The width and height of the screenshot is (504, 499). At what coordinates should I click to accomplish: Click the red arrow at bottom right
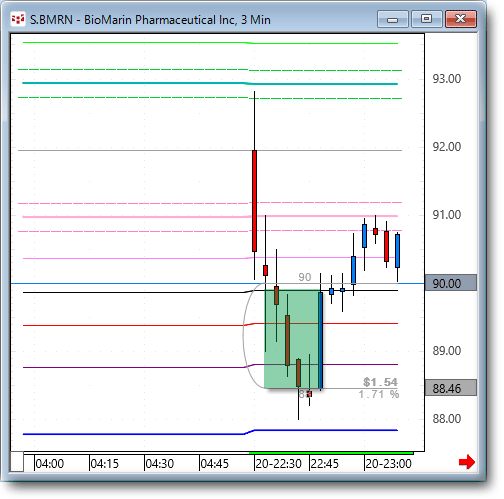pos(466,462)
